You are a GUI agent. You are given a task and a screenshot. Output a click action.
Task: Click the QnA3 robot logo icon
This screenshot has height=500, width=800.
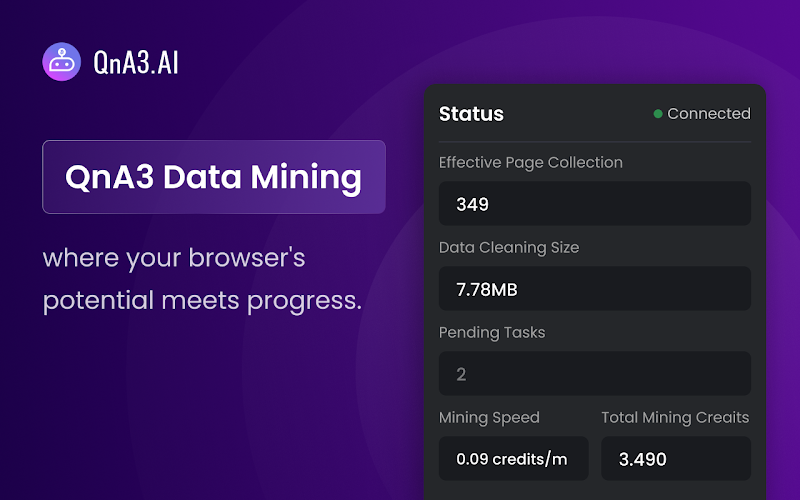click(x=61, y=62)
